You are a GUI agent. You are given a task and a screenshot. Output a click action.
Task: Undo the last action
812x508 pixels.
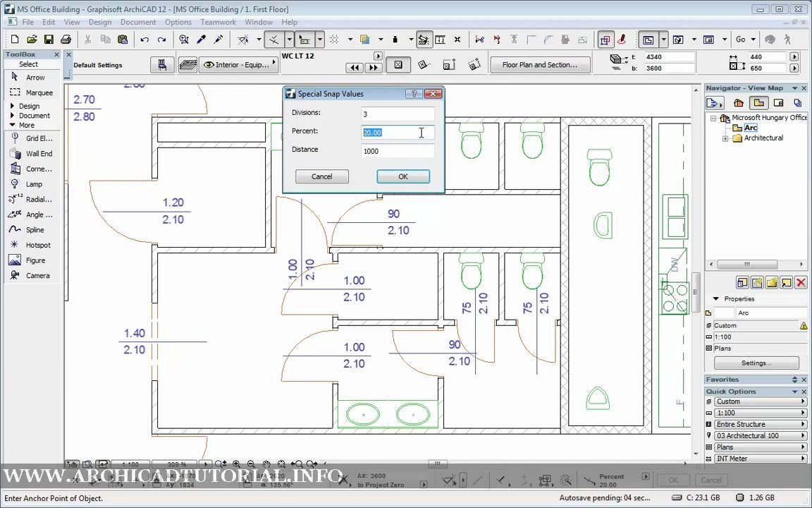[144, 40]
